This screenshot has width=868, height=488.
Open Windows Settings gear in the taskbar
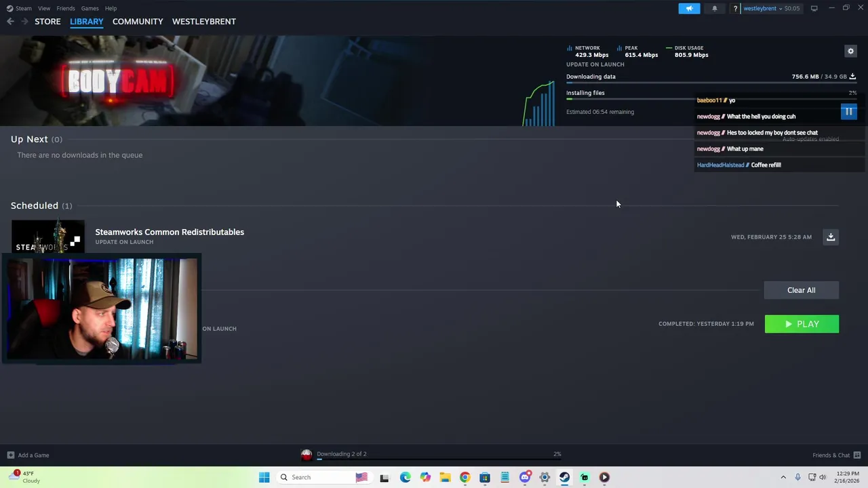[x=545, y=477]
